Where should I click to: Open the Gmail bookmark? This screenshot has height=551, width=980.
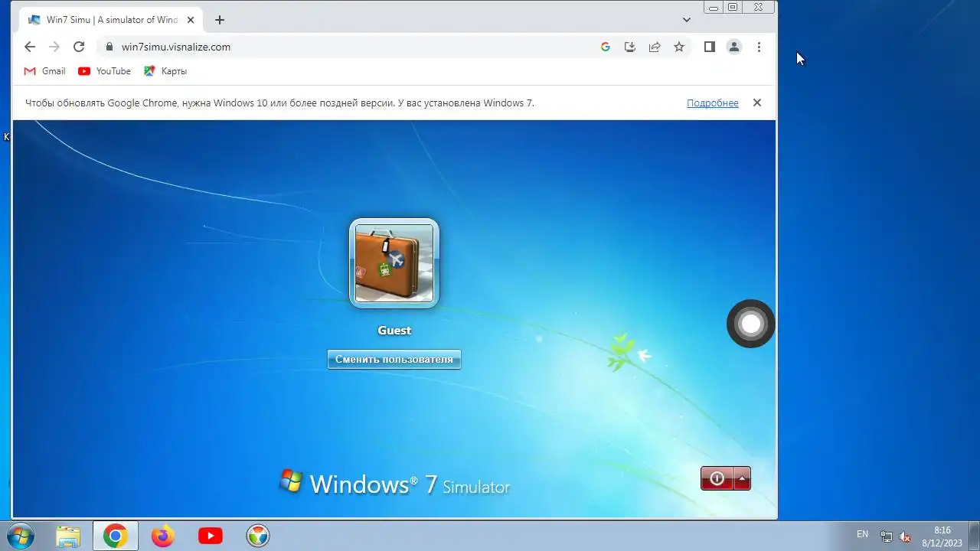pos(44,71)
